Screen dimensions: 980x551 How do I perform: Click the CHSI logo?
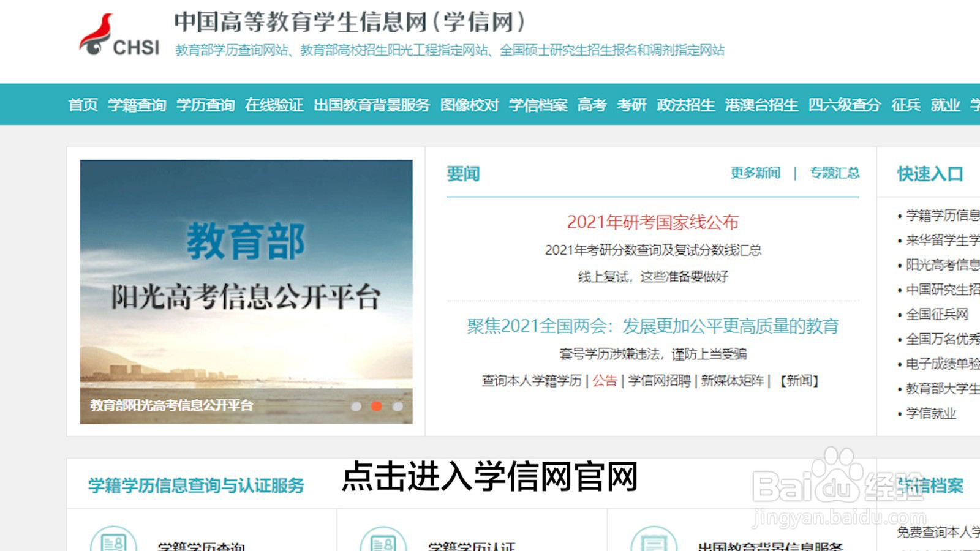coord(119,36)
